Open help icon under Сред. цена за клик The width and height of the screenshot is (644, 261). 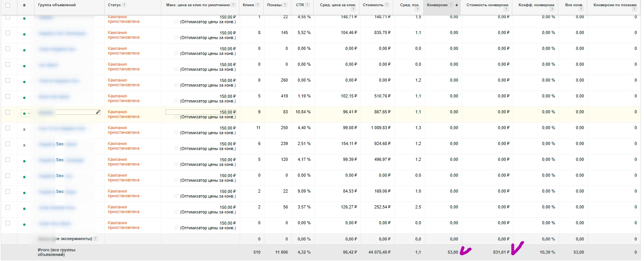tap(353, 9)
